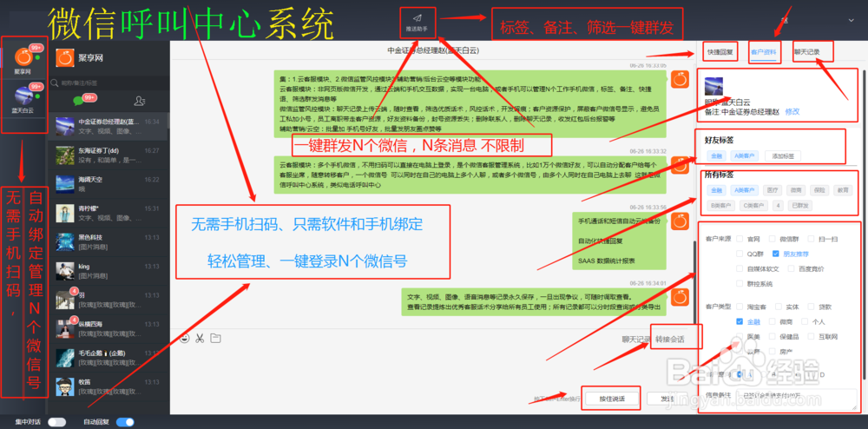Check the 扫一扫 customer source box
The image size is (868, 429).
tap(811, 239)
